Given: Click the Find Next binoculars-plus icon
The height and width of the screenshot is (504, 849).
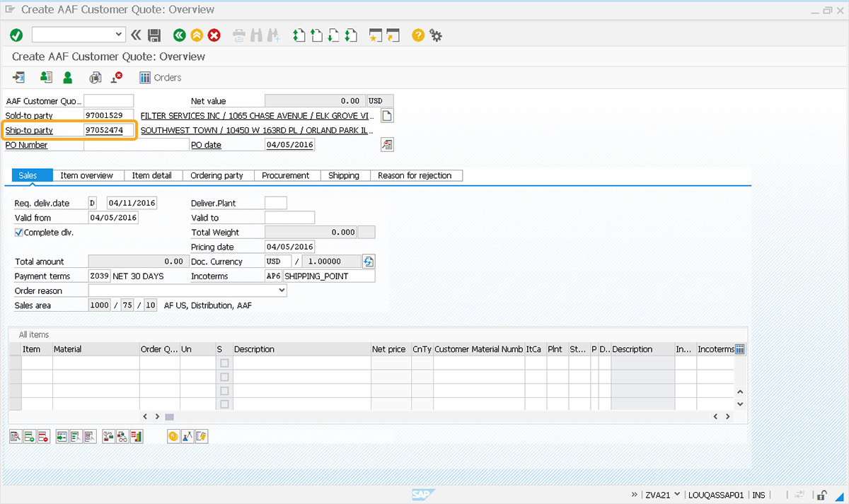Looking at the screenshot, I should (x=274, y=35).
